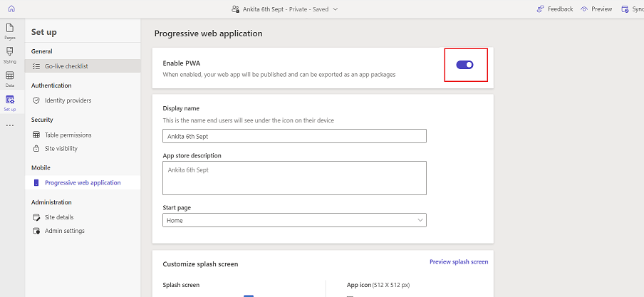Open the Styling workspace
644x297 pixels.
[10, 55]
